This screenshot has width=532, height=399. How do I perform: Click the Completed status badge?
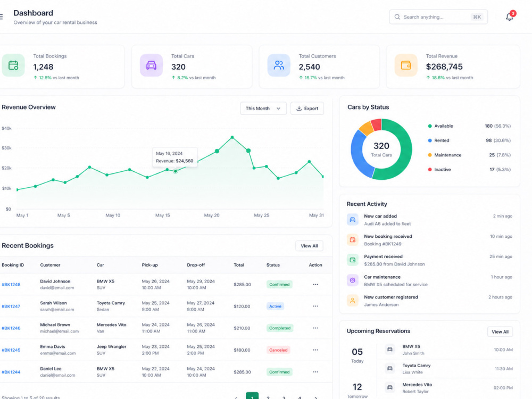pyautogui.click(x=280, y=328)
